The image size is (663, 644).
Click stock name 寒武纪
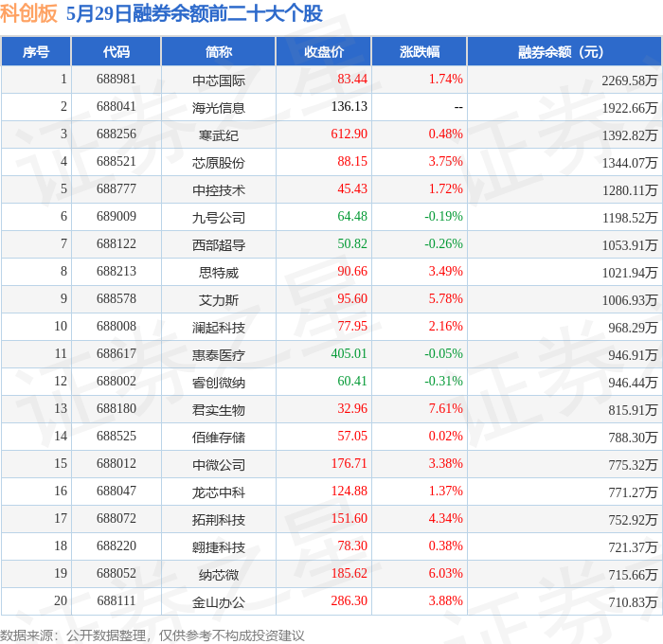219,135
